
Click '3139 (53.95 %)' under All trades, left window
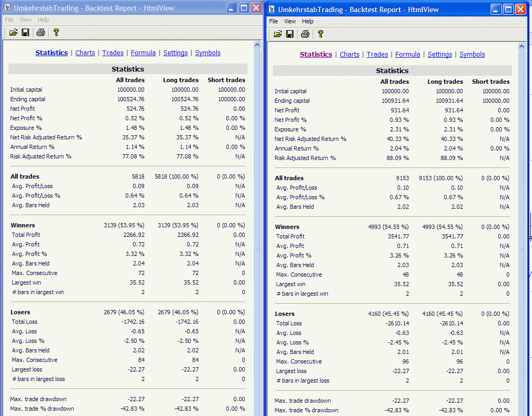click(x=124, y=225)
